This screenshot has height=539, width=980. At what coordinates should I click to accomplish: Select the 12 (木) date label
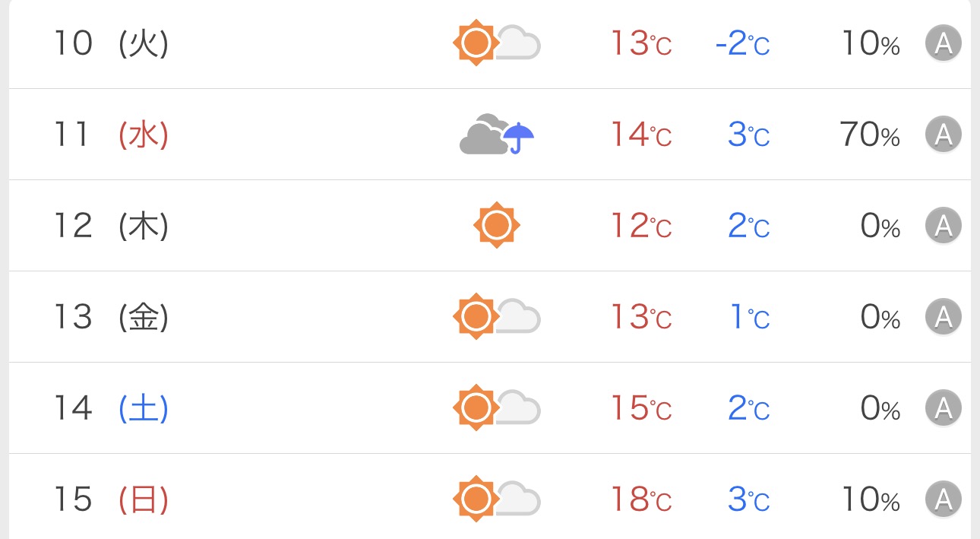click(111, 225)
